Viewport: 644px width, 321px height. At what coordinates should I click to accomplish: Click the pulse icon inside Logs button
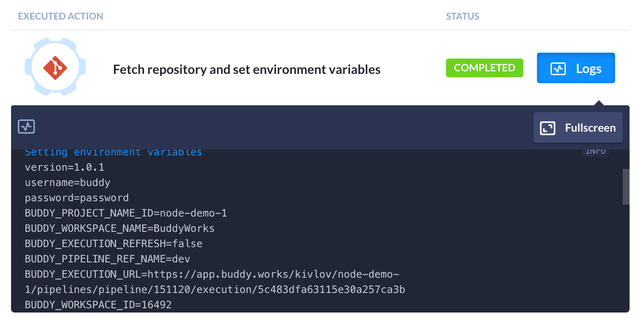[558, 69]
